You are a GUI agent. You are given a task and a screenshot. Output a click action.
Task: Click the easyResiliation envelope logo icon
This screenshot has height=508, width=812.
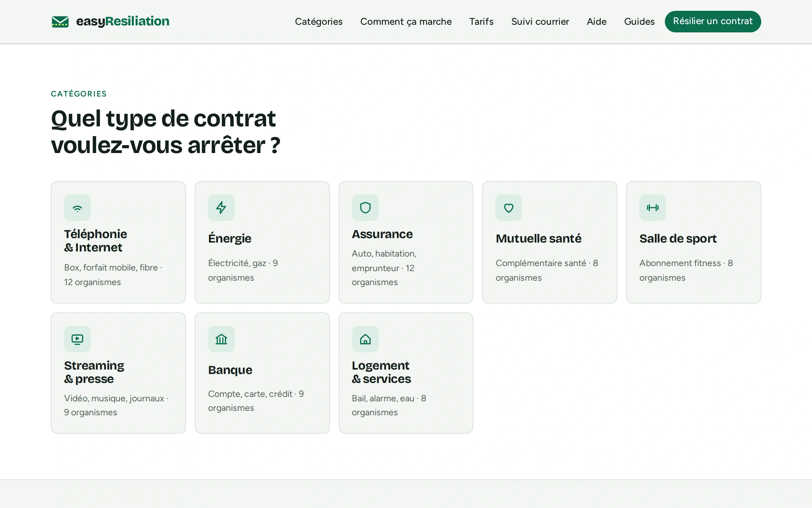[60, 22]
